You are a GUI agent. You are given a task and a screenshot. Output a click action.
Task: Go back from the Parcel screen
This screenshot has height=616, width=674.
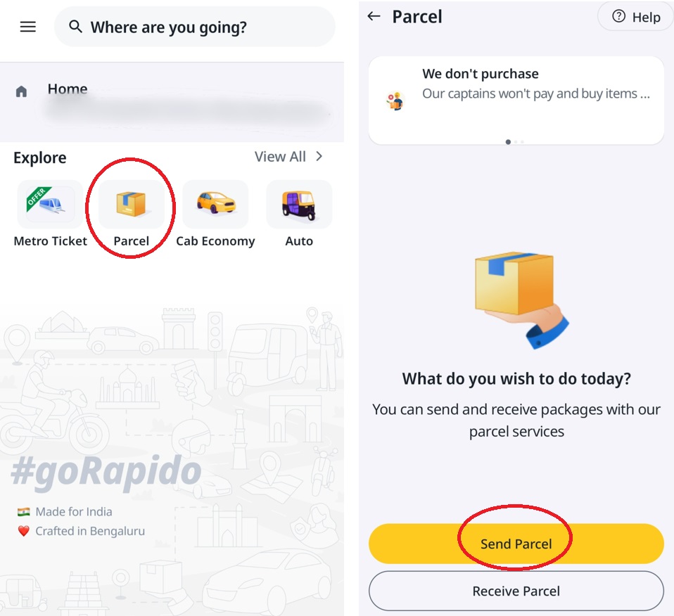pyautogui.click(x=374, y=16)
